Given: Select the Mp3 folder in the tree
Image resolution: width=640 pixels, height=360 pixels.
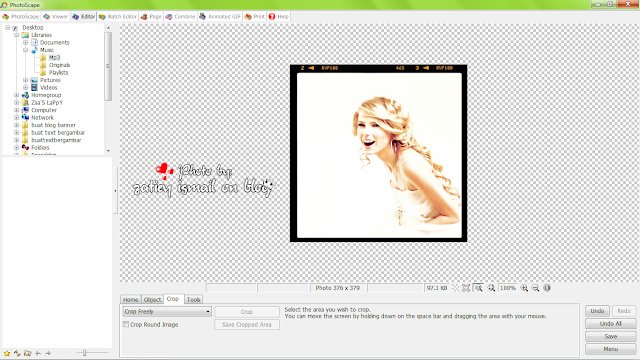Looking at the screenshot, I should [x=54, y=58].
